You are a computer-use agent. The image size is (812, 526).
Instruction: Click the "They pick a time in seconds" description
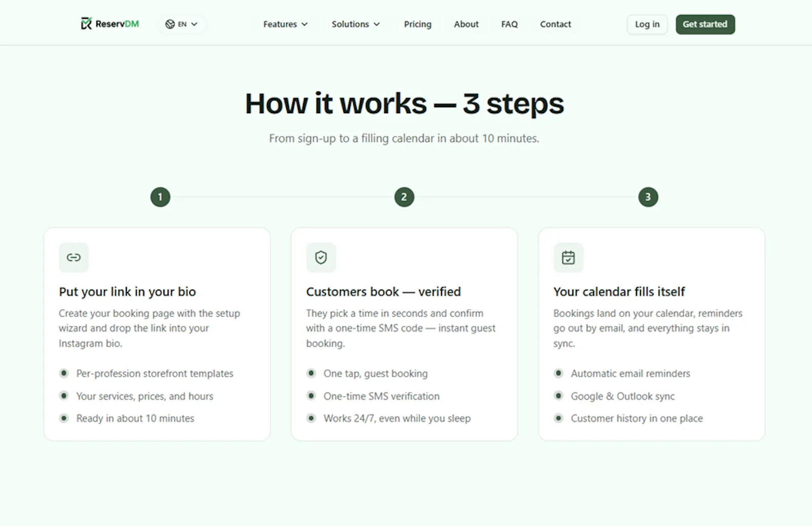[x=401, y=328]
